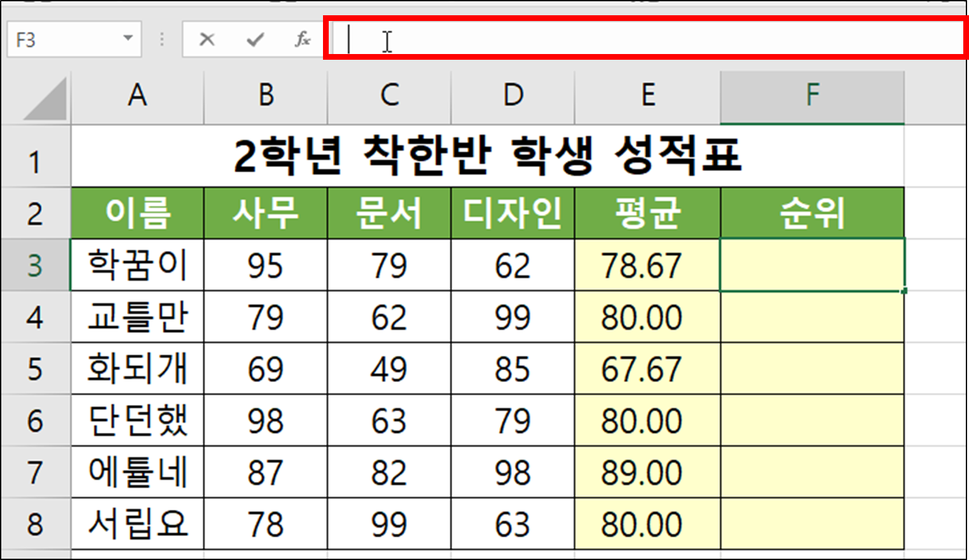Select column A header

[x=135, y=97]
